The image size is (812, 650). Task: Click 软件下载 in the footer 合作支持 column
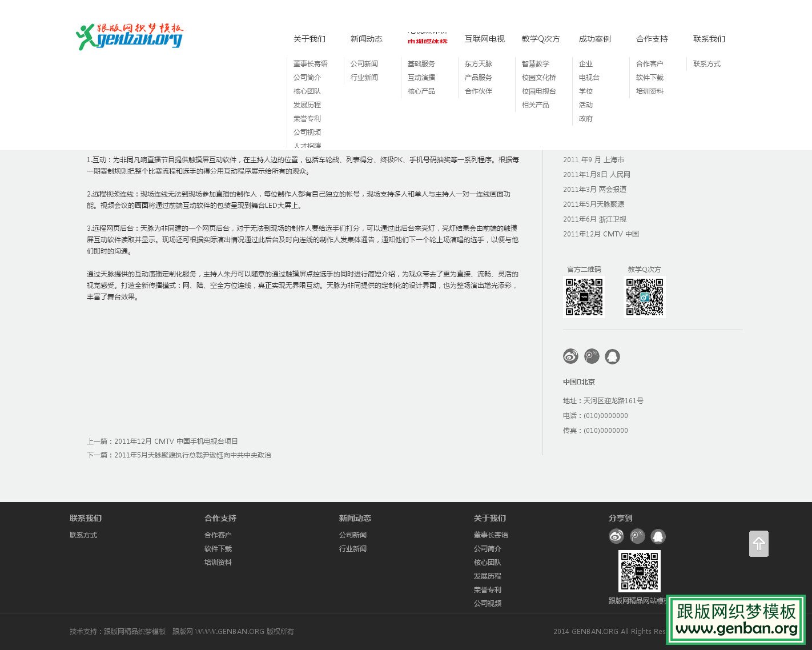click(x=218, y=548)
